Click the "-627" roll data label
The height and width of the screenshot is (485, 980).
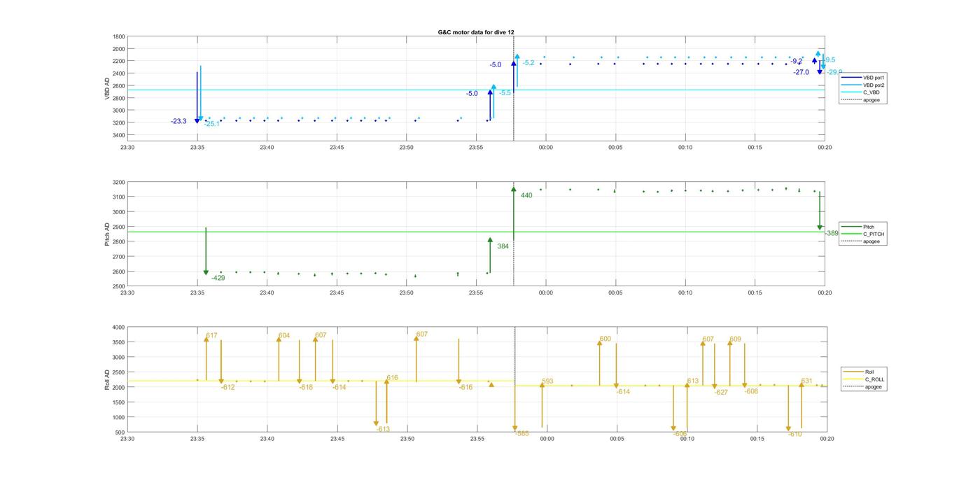click(721, 393)
